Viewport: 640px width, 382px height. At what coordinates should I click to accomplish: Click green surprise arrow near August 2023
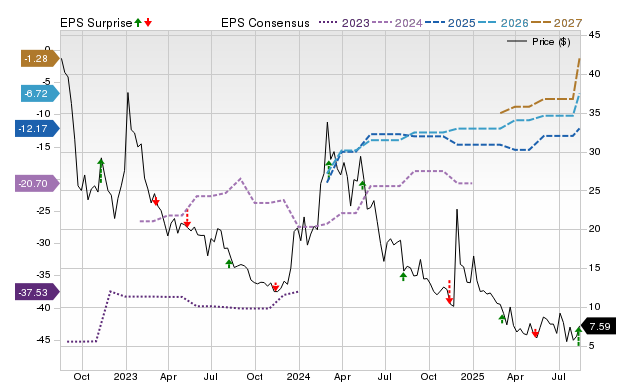point(229,264)
